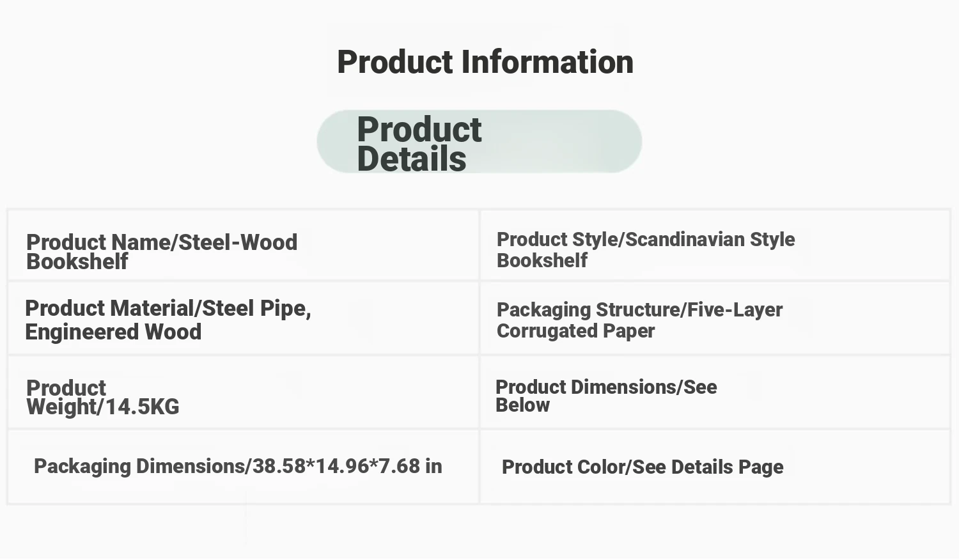959x560 pixels.
Task: Select the Product Details pill banner
Action: pyautogui.click(x=479, y=141)
